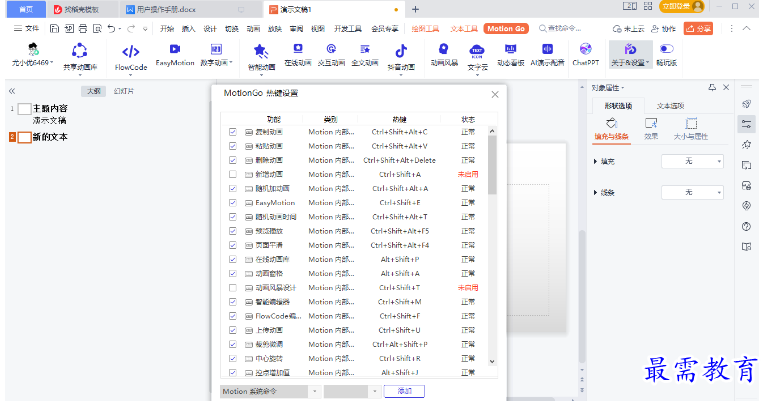This screenshot has width=766, height=401.
Task: Click the 立即登录 login button in title bar
Action: 681,6
